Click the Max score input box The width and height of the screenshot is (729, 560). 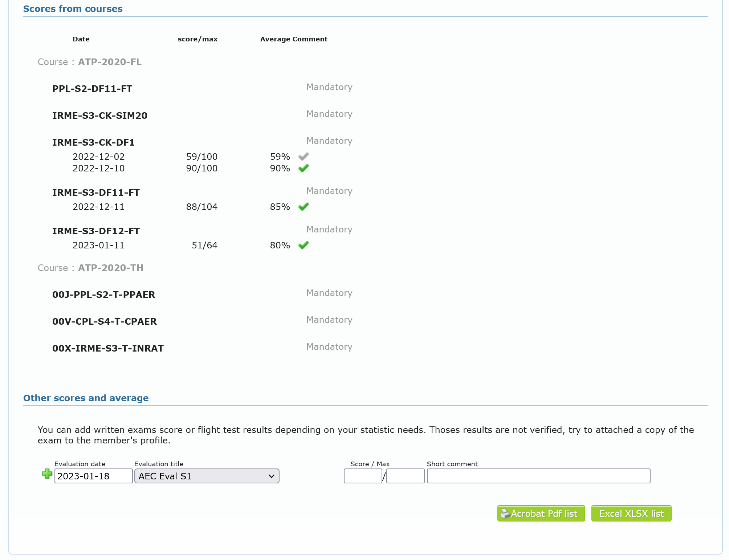pos(405,476)
